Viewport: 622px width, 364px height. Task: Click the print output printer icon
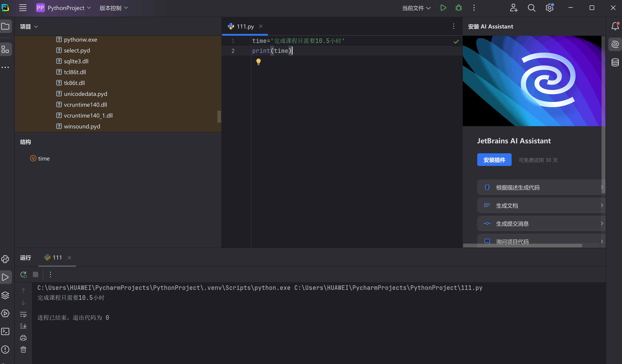point(23,338)
